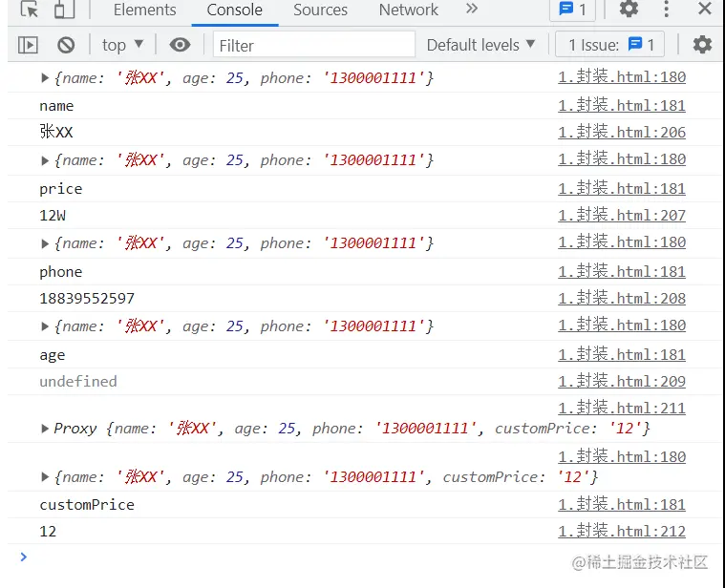
Task: Click the 'undefined' log output
Action: (78, 381)
